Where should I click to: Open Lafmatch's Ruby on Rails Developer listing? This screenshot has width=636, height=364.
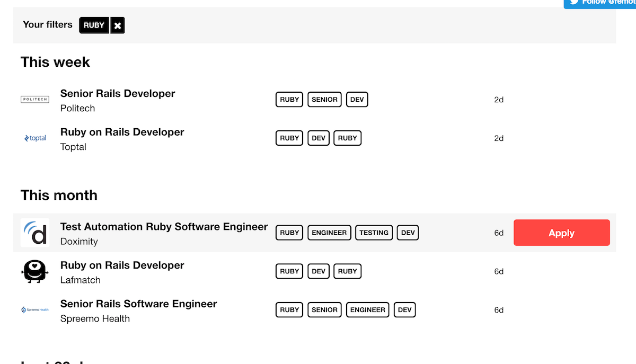pyautogui.click(x=122, y=265)
